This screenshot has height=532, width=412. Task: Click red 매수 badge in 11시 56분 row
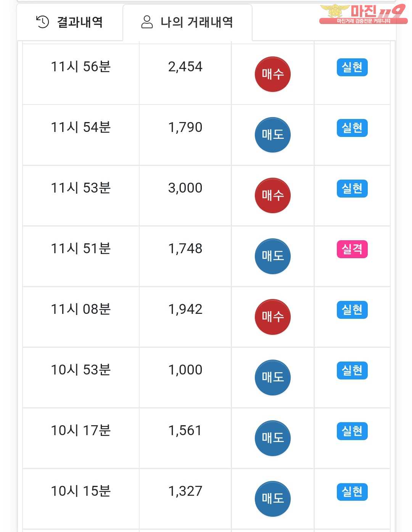[272, 74]
